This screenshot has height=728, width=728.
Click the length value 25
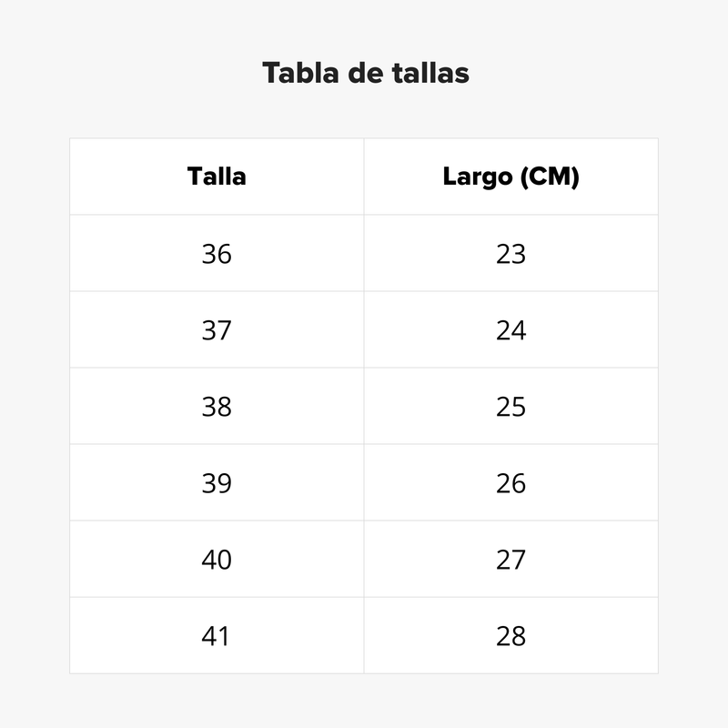pyautogui.click(x=511, y=407)
